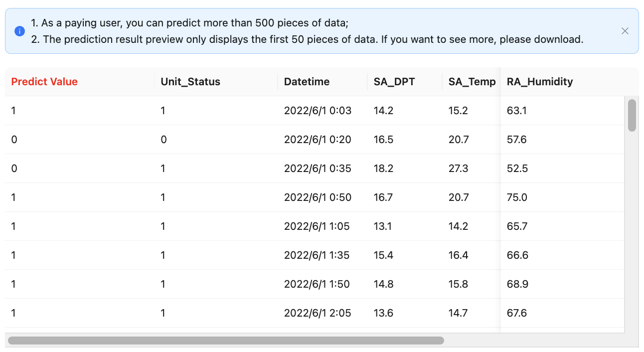Click the datetime cell 2022/6/1 0:03
Image resolution: width=644 pixels, height=352 pixels.
[318, 111]
